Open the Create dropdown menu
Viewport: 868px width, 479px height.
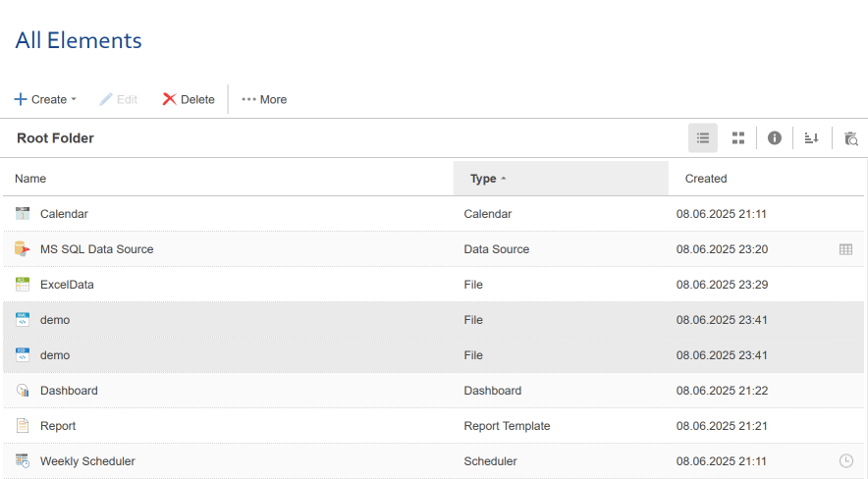(x=45, y=99)
